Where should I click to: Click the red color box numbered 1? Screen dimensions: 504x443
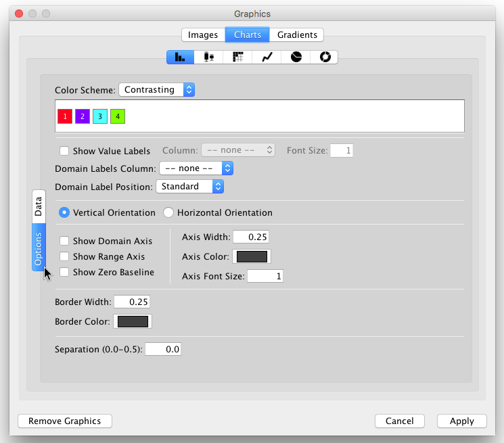click(x=64, y=116)
